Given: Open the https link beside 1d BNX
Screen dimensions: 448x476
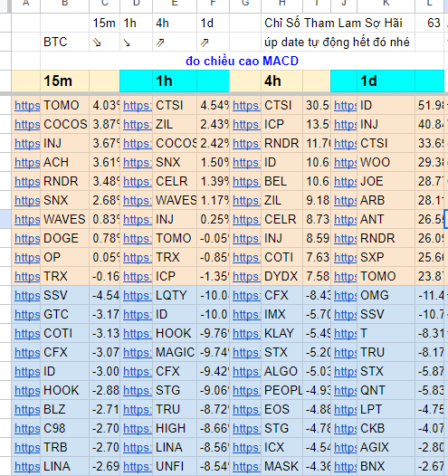Looking at the screenshot, I should click(345, 466).
